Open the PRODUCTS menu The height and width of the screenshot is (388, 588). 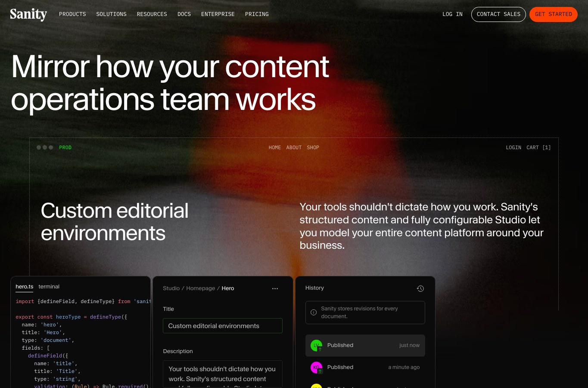pyautogui.click(x=72, y=14)
